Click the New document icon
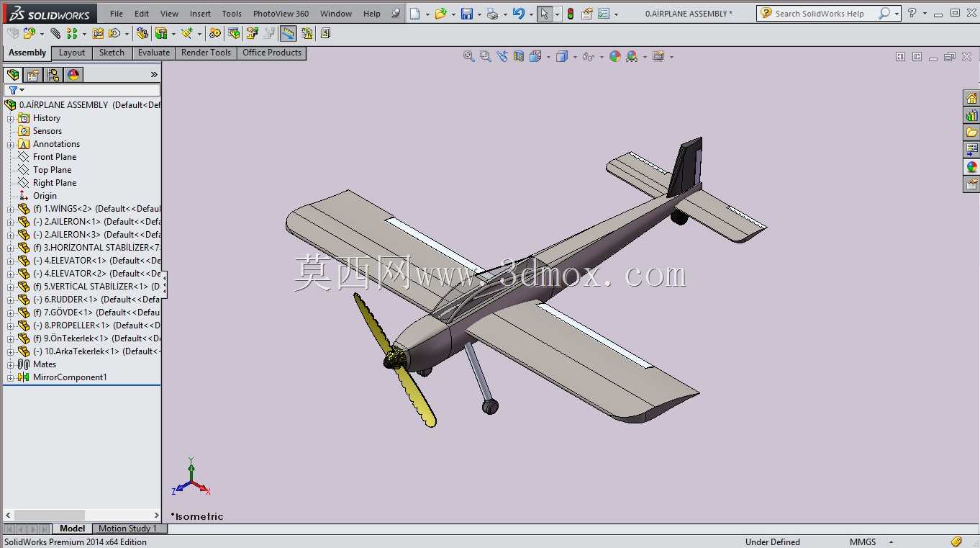Viewport: 980px width, 548px height. (414, 14)
